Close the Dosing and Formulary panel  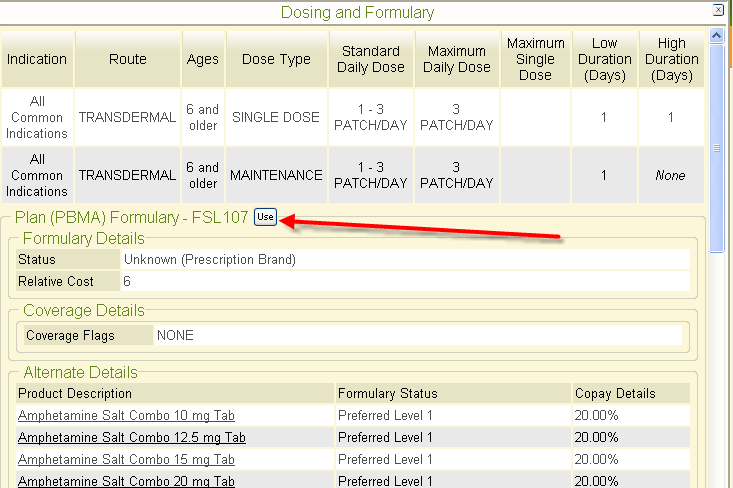717,10
